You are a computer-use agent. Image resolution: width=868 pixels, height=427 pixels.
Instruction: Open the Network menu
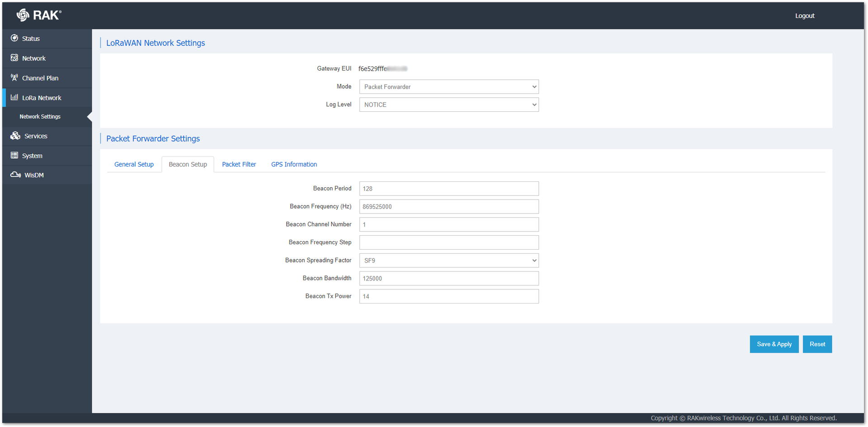[x=47, y=58]
